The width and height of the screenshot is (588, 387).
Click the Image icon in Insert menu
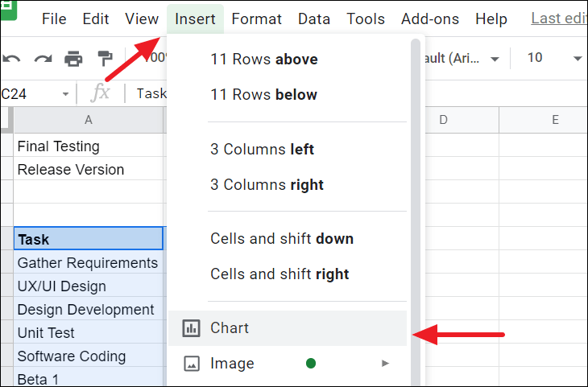191,364
